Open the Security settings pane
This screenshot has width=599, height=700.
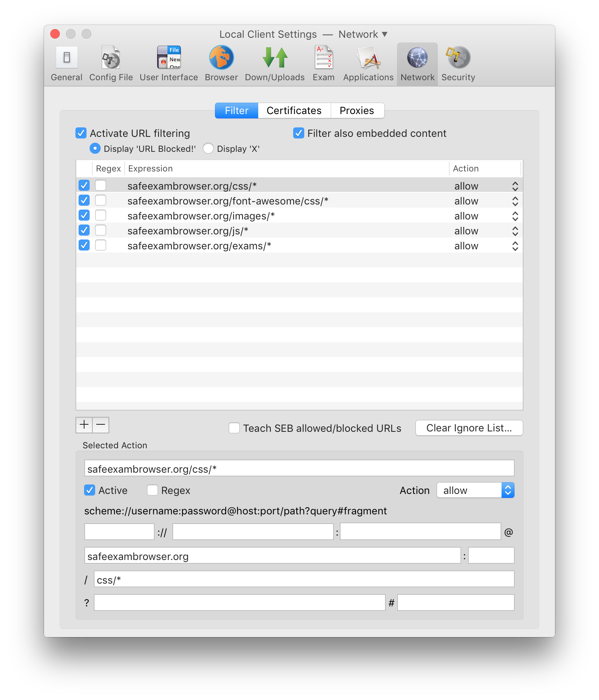(x=458, y=64)
